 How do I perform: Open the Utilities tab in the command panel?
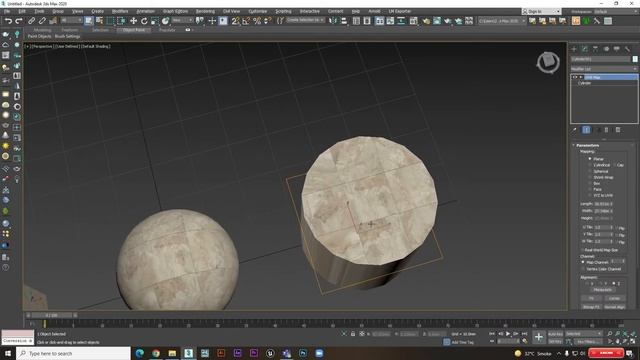coord(627,49)
